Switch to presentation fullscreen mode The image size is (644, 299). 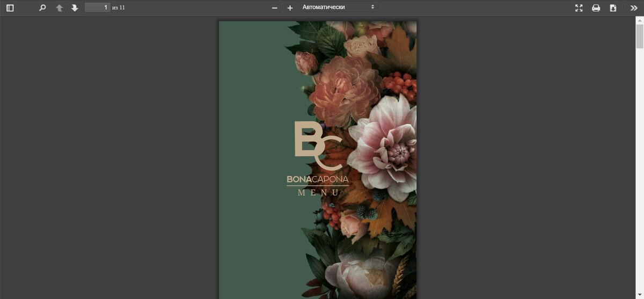[579, 8]
